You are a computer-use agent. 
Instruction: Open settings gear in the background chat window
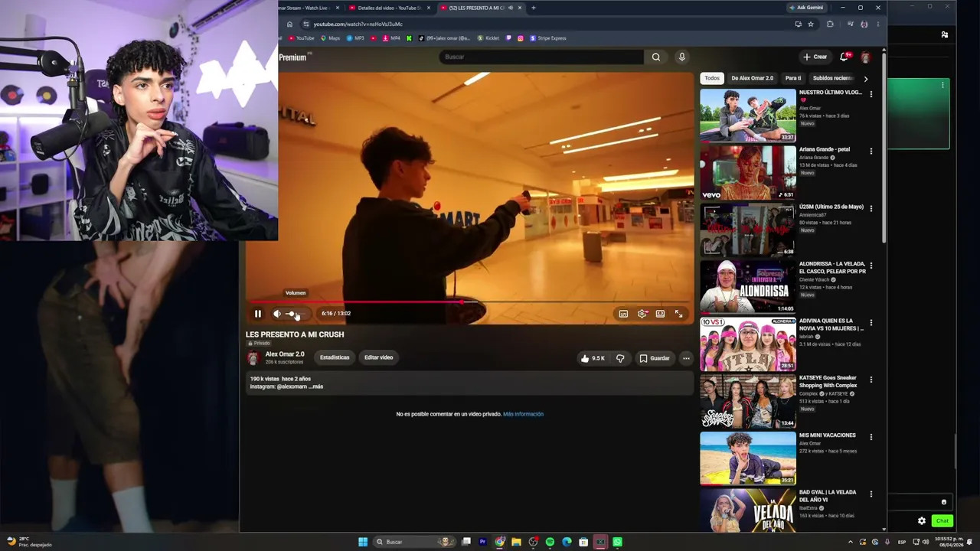click(x=922, y=521)
